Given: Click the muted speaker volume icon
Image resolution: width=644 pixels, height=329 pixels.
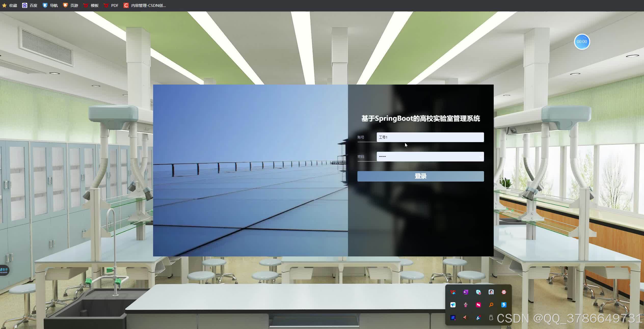Looking at the screenshot, I should [x=465, y=318].
